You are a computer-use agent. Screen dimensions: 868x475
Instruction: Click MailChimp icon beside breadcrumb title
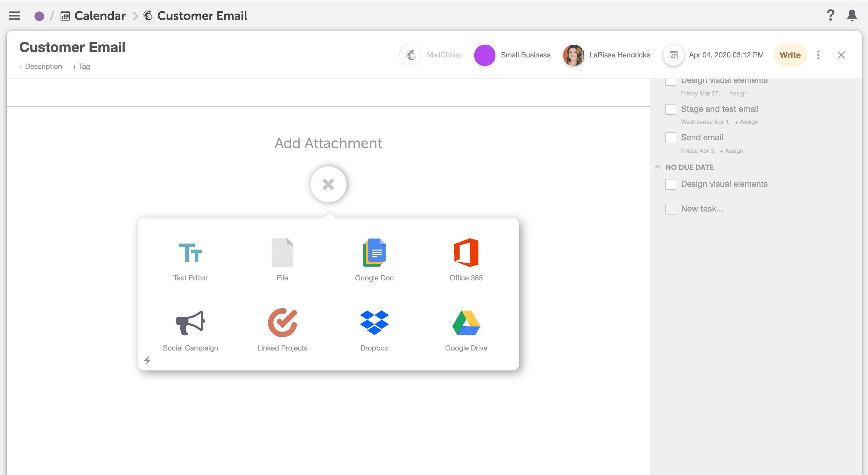(148, 15)
